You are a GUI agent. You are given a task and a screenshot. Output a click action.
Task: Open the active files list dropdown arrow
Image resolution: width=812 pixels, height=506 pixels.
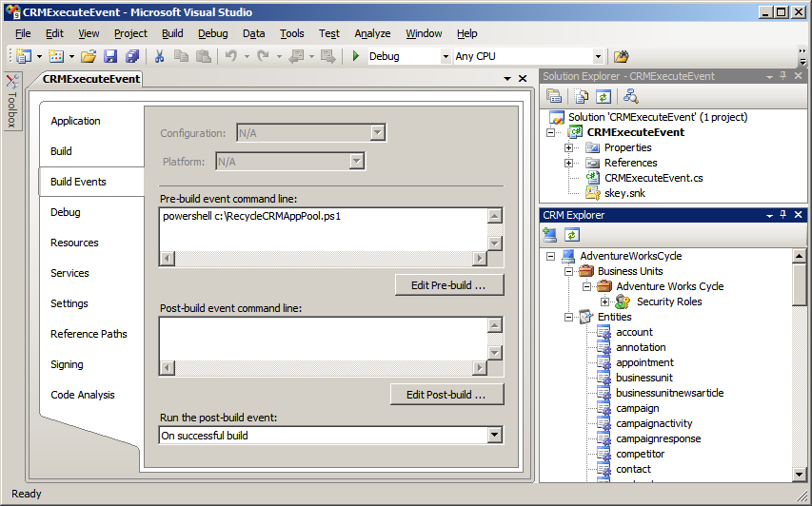click(507, 79)
